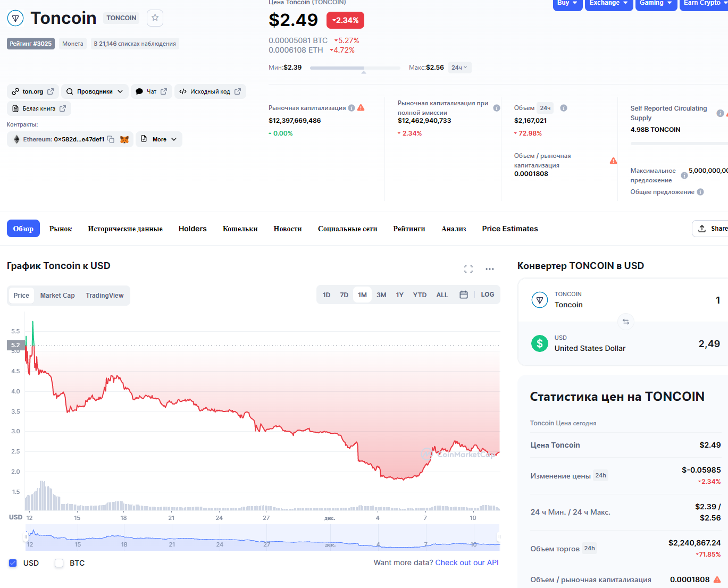Open the Gaming dropdown menu
728x588 pixels.
(656, 3)
